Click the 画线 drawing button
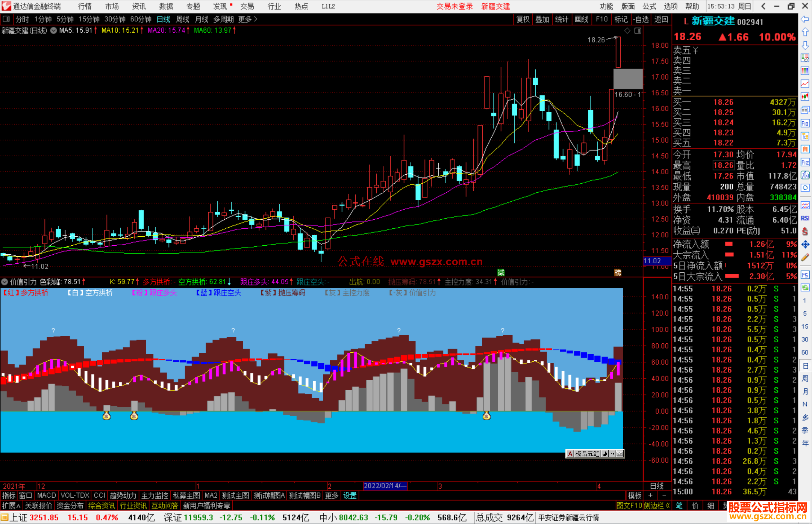The width and height of the screenshot is (812, 524). [x=582, y=19]
